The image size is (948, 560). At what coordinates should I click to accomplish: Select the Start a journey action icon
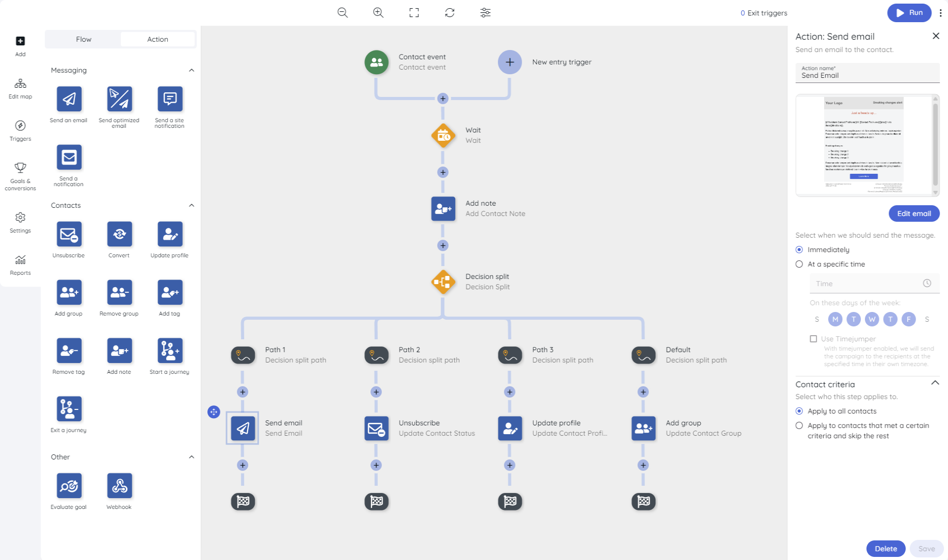pos(169,350)
